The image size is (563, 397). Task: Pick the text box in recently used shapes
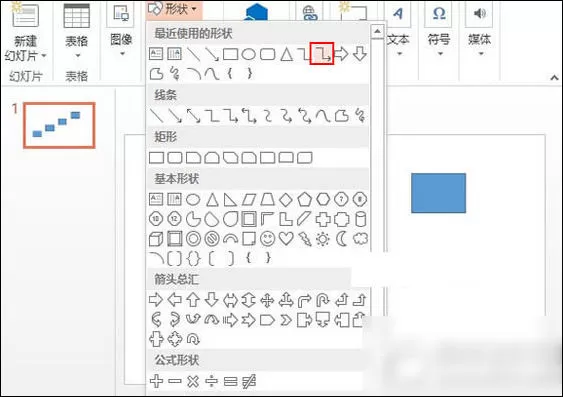point(156,54)
